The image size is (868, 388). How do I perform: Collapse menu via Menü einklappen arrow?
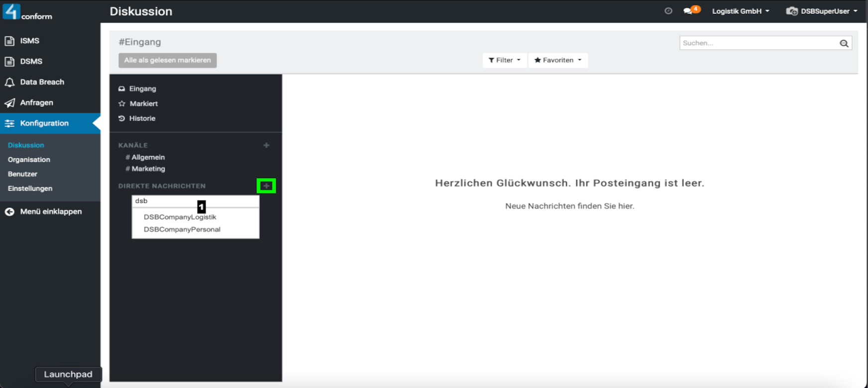(x=9, y=212)
